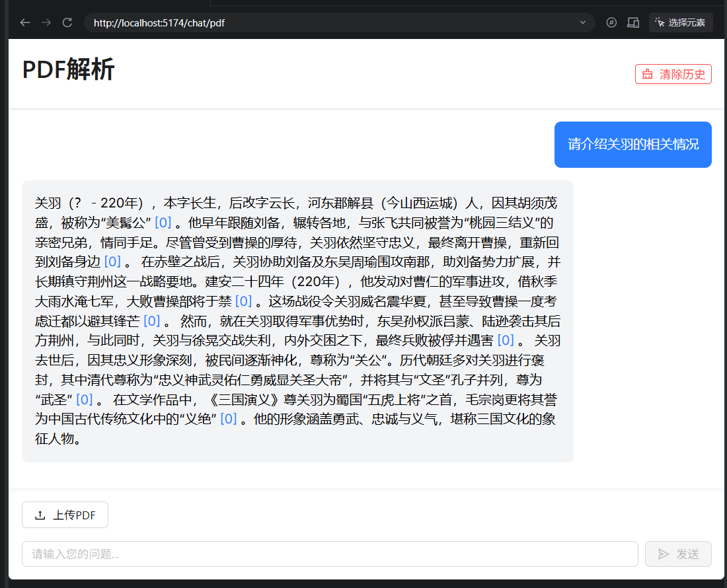Click the trash icon on 清除历史 button
This screenshot has height=588, width=727.
click(x=646, y=74)
